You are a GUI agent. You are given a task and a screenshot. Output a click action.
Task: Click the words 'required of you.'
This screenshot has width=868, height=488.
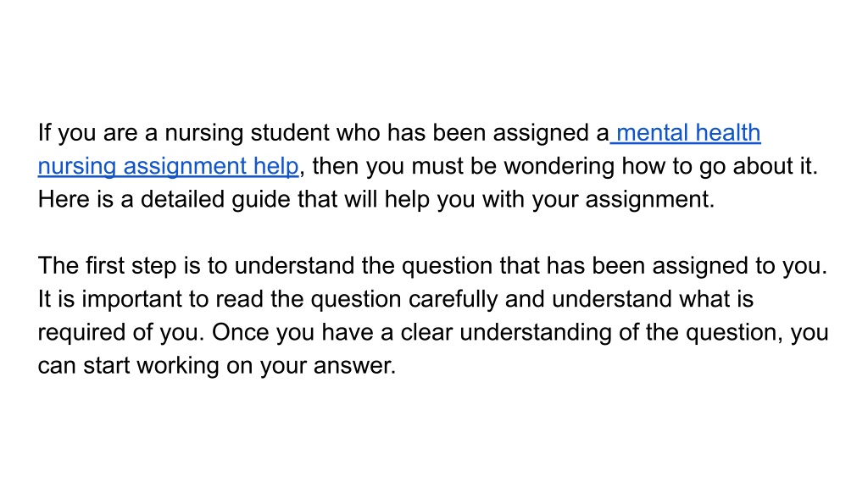tap(121, 332)
